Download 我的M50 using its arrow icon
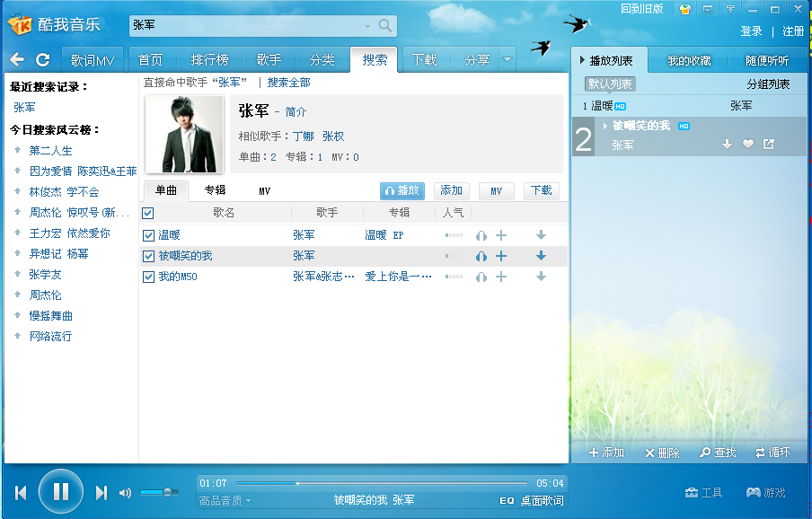The width and height of the screenshot is (812, 519). (541, 277)
